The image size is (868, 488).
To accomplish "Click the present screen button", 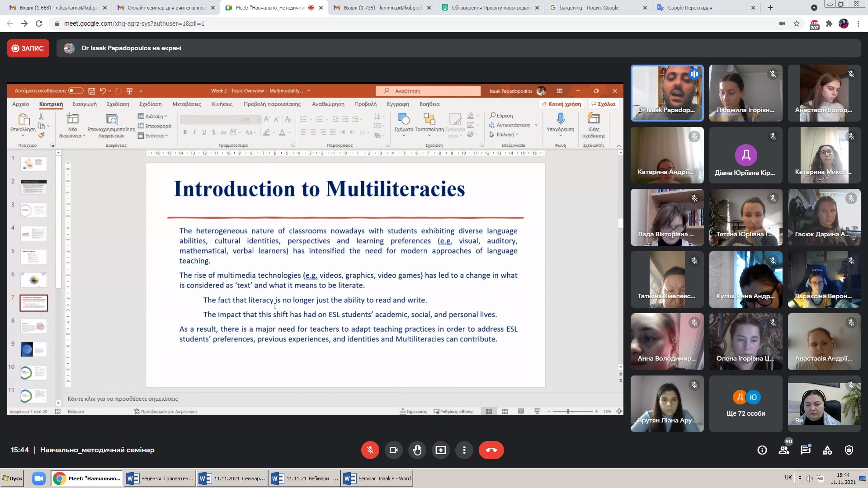I will click(x=440, y=450).
